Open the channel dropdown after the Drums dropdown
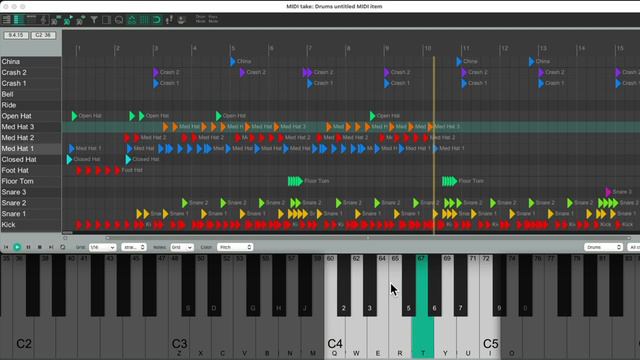The image size is (640, 360). click(x=633, y=247)
